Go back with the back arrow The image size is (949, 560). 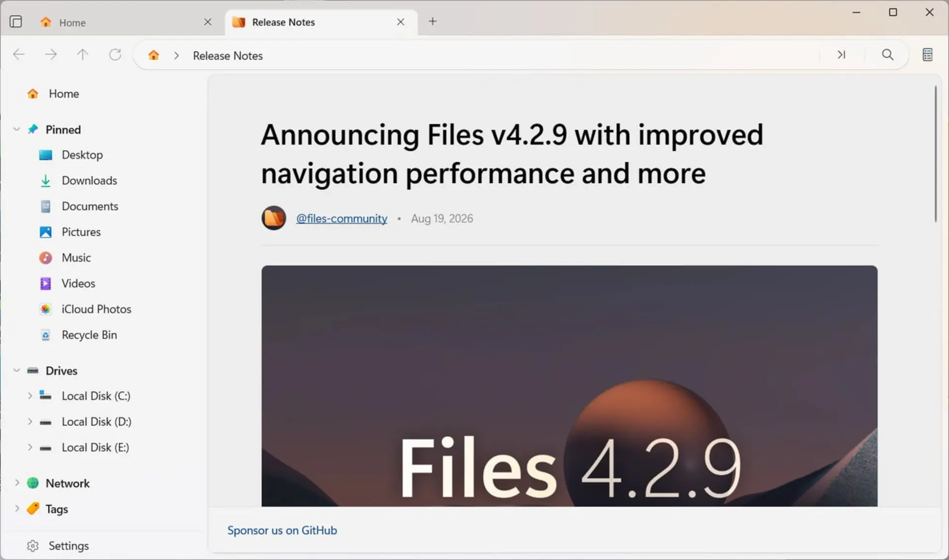[19, 54]
